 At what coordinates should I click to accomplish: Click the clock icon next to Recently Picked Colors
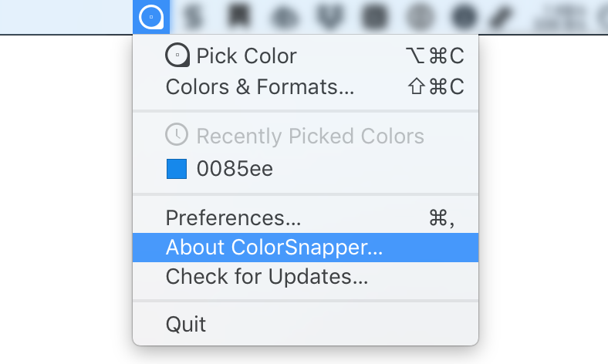tap(177, 136)
